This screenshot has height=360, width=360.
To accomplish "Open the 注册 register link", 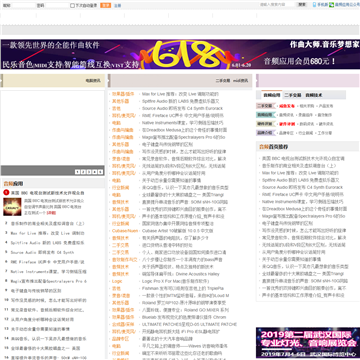I will click(117, 6).
